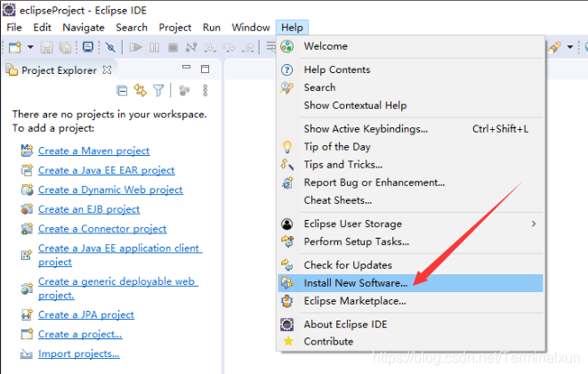Image resolution: width=588 pixels, height=374 pixels.
Task: Open the Project Explorer filter icon
Action: (x=158, y=91)
